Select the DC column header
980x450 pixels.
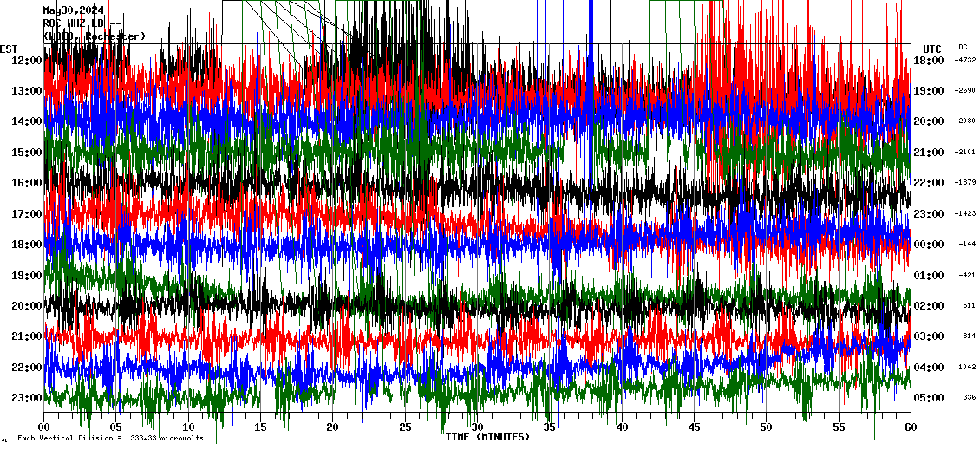(x=963, y=47)
